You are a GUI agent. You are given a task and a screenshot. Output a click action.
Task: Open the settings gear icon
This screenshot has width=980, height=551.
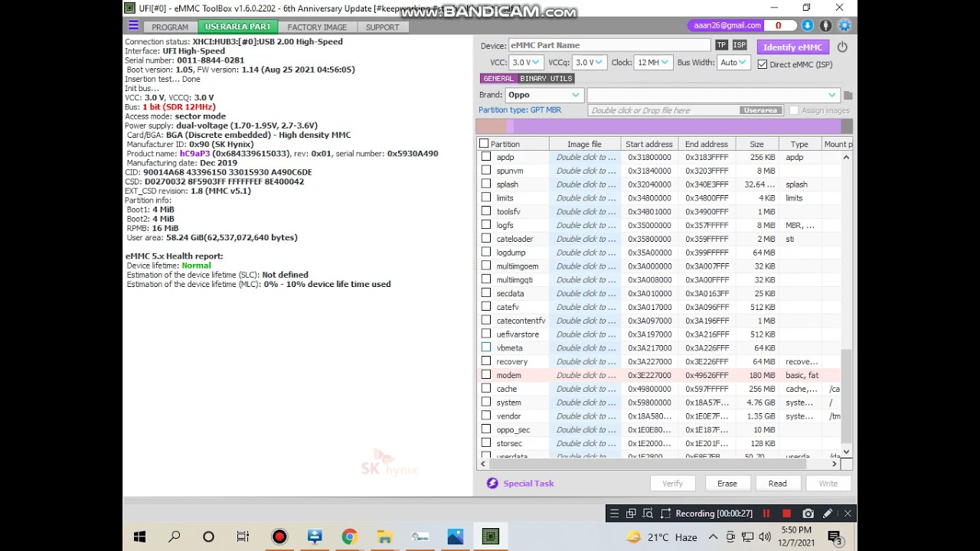(x=844, y=25)
